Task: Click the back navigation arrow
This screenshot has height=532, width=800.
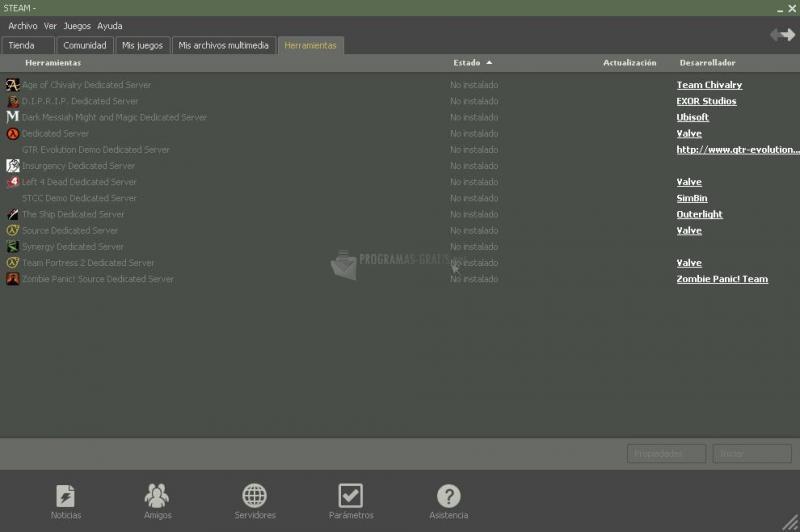Action: 776,35
